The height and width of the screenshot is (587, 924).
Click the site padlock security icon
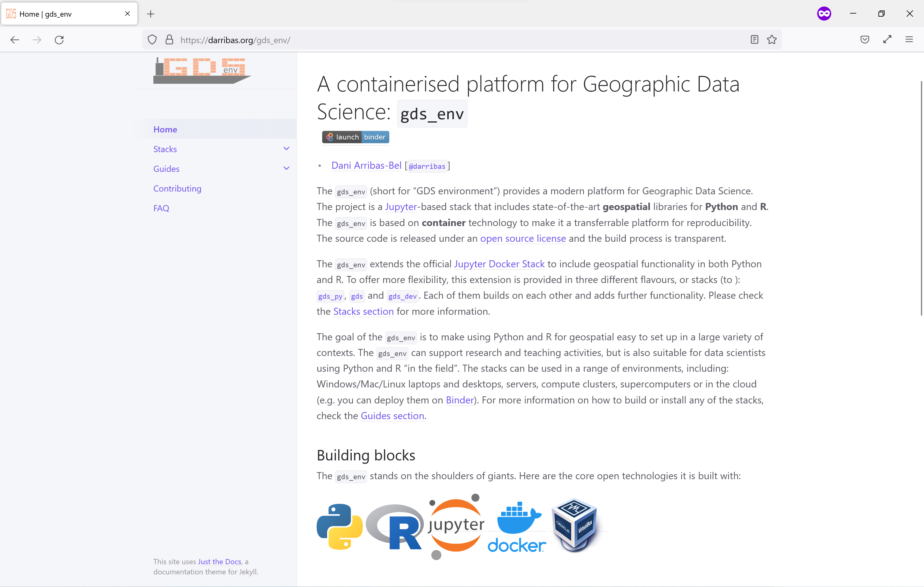pyautogui.click(x=169, y=40)
